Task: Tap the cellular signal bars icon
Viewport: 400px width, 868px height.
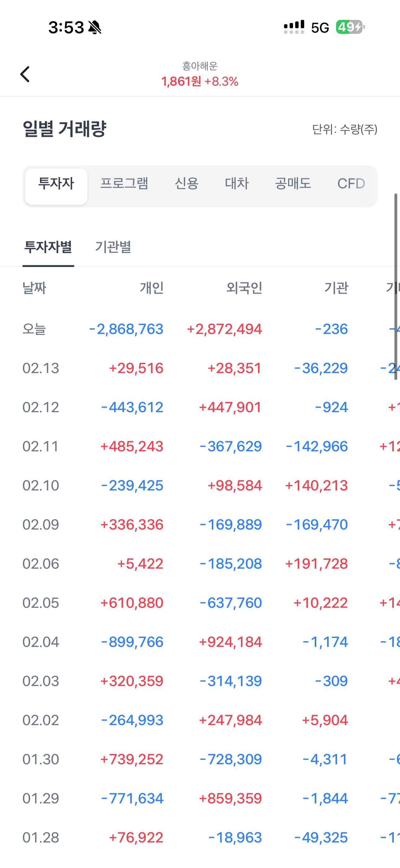Action: [x=294, y=27]
